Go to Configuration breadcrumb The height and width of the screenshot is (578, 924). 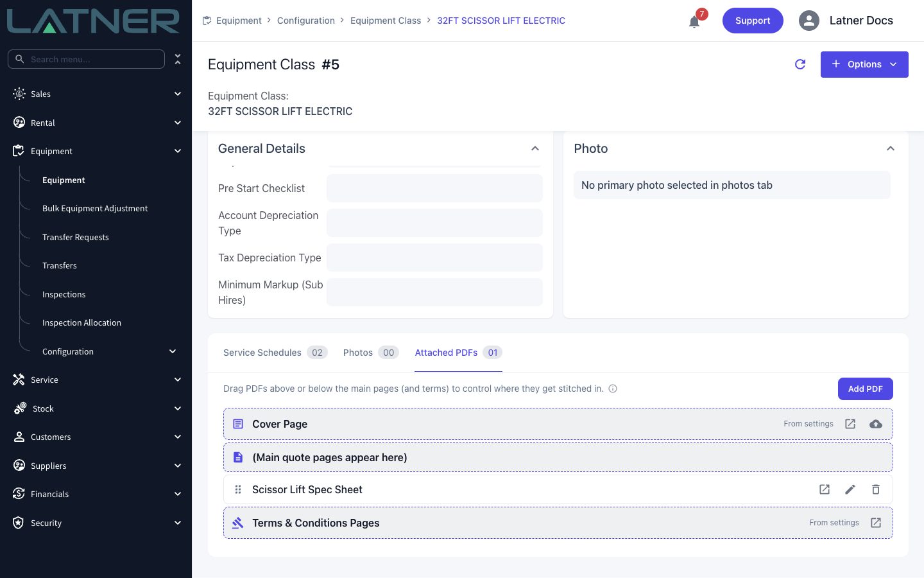pyautogui.click(x=306, y=21)
